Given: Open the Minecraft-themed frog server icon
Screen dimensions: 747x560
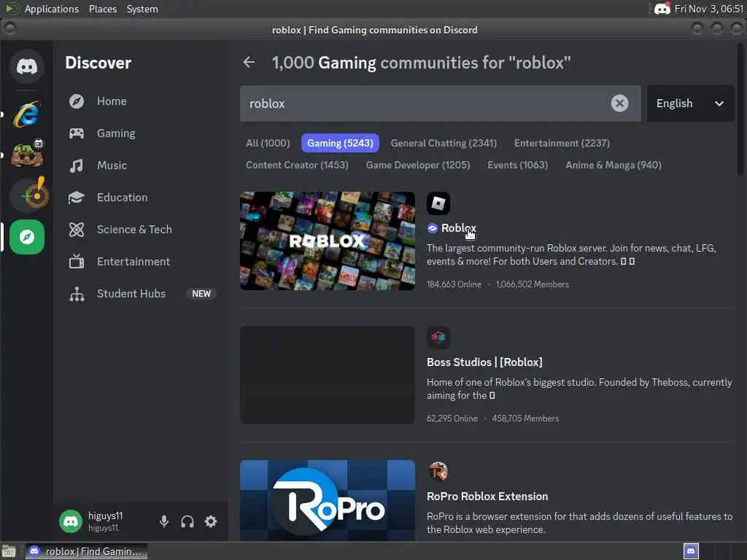Looking at the screenshot, I should pyautogui.click(x=27, y=154).
